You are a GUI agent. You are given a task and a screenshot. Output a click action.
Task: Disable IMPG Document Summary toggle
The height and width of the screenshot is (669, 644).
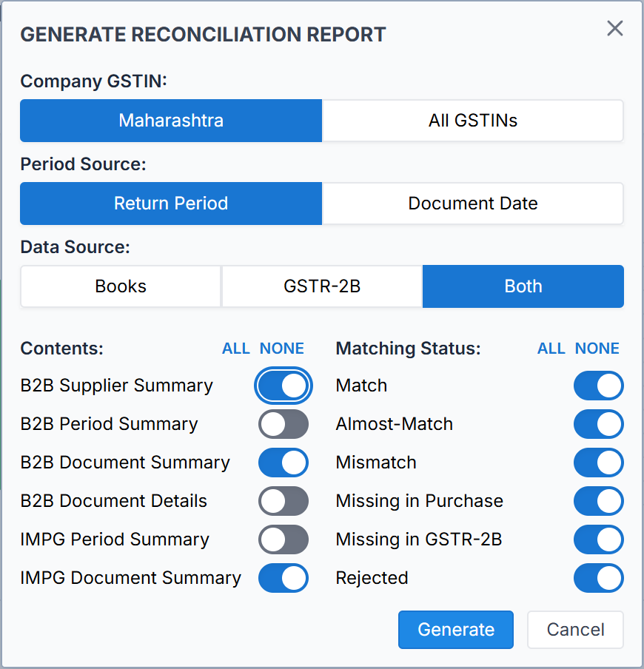tap(283, 578)
